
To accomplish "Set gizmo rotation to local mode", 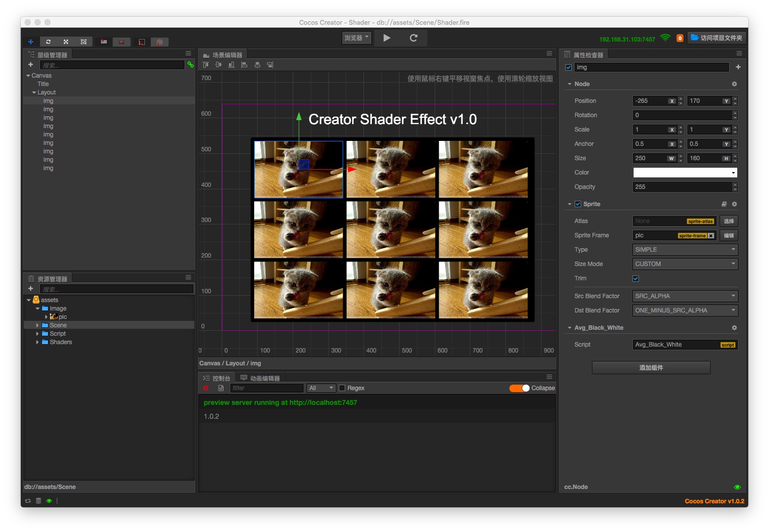I will (x=142, y=42).
